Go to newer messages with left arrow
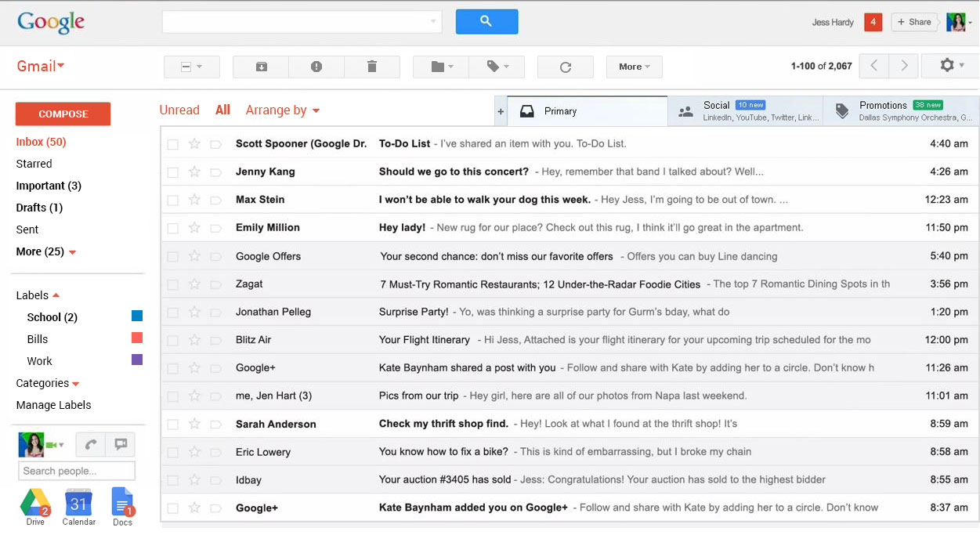The width and height of the screenshot is (980, 535). click(874, 66)
